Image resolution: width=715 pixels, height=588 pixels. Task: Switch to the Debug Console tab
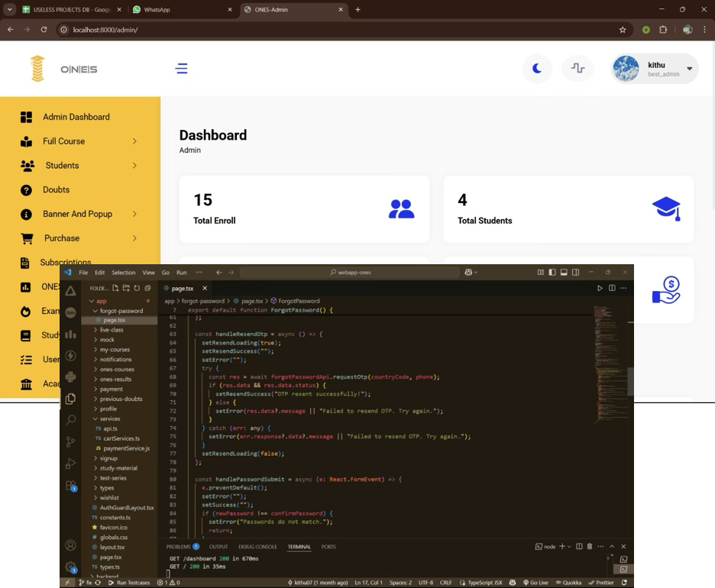[257, 547]
